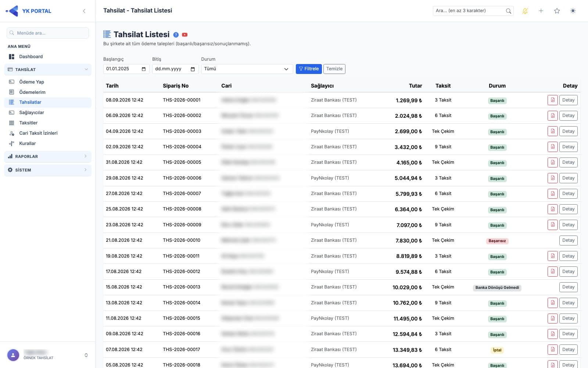This screenshot has height=368, width=588.
Task: Click the search magnifier icon in top bar
Action: pos(508,11)
